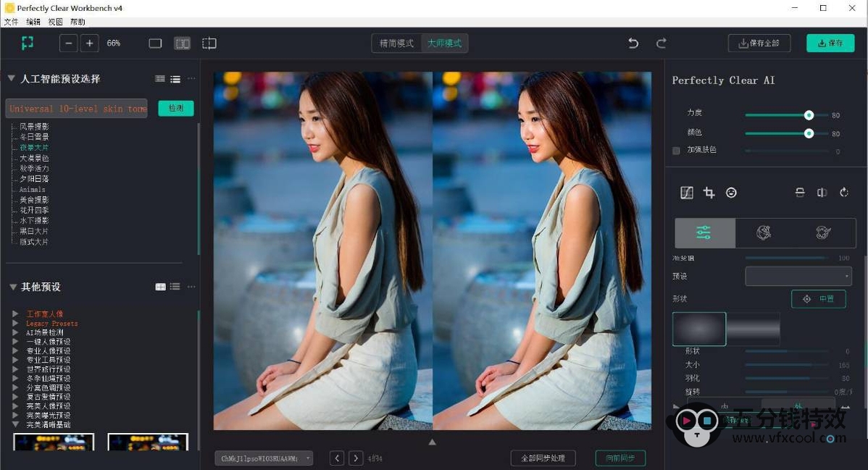Switch to 大师模式
The image size is (868, 470).
(x=445, y=44)
